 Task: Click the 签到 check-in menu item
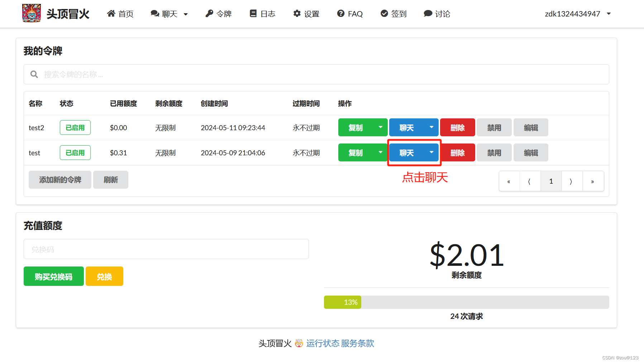pos(393,14)
